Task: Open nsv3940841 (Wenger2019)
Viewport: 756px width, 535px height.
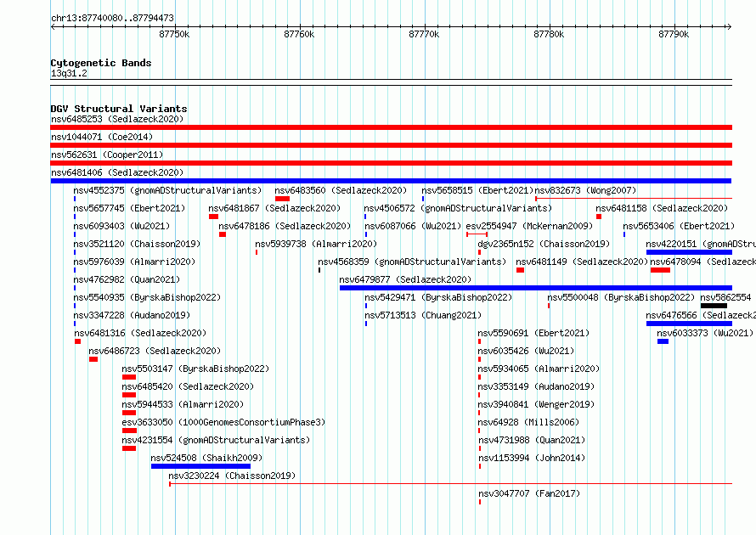Action: [x=537, y=404]
